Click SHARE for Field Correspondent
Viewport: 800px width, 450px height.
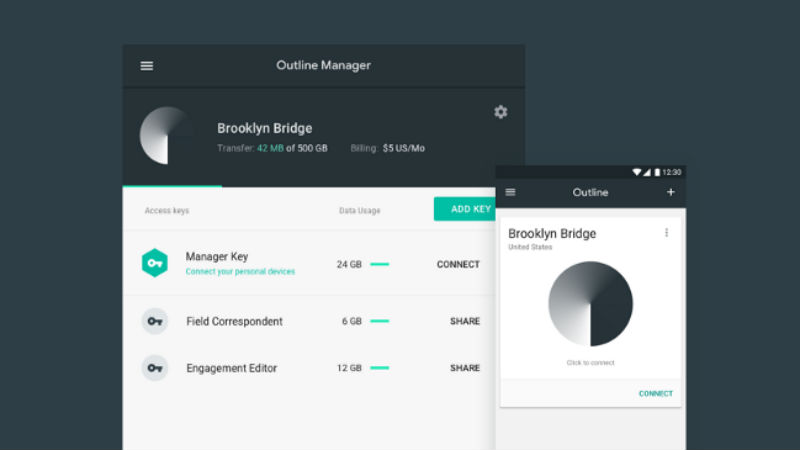click(x=465, y=321)
